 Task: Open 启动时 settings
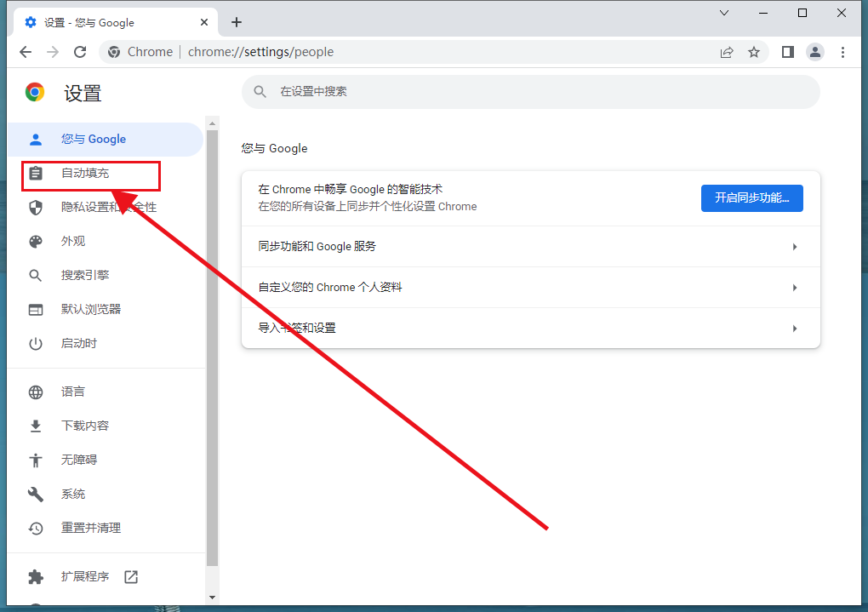[x=106, y=343]
